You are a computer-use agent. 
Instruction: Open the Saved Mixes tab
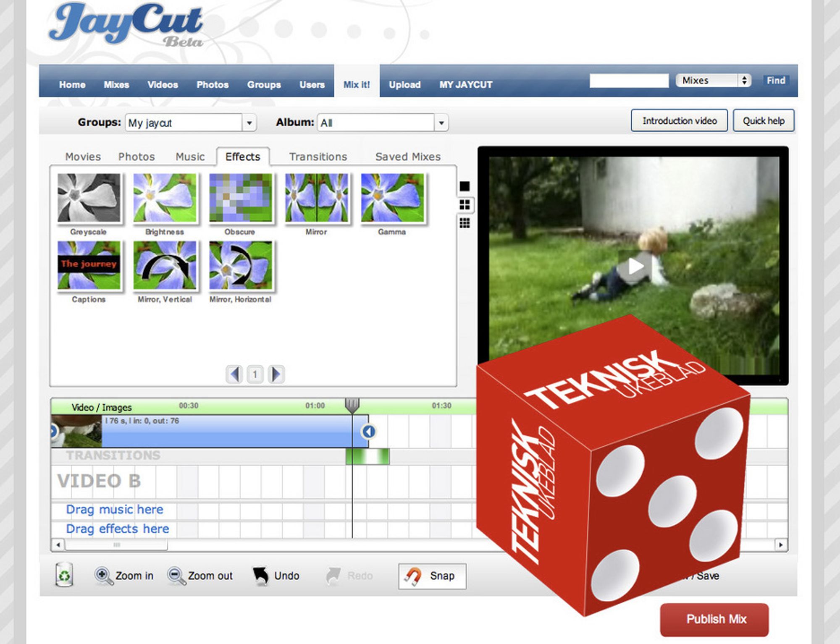pyautogui.click(x=408, y=157)
